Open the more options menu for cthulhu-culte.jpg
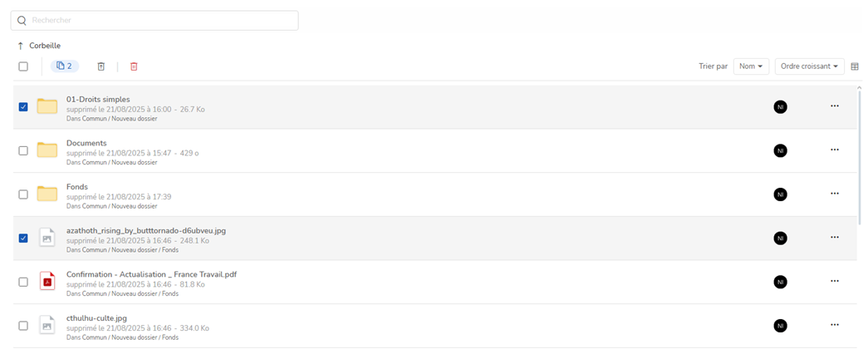 click(835, 325)
